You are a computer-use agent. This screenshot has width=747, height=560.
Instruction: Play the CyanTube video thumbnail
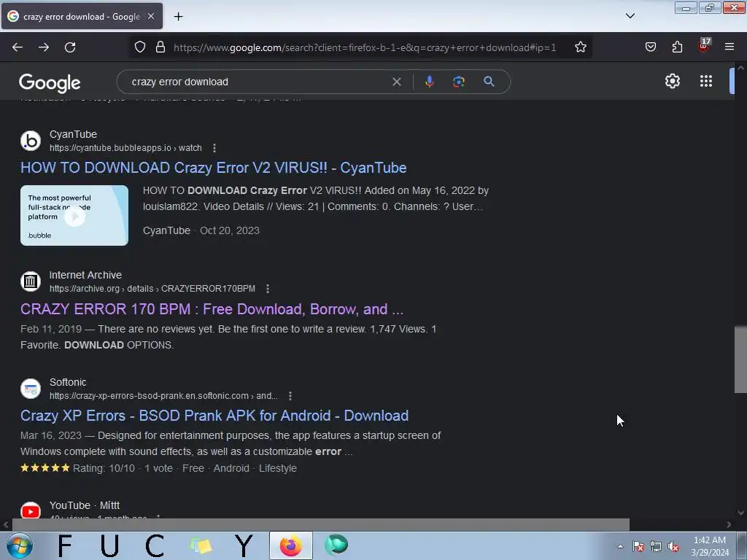pos(74,216)
